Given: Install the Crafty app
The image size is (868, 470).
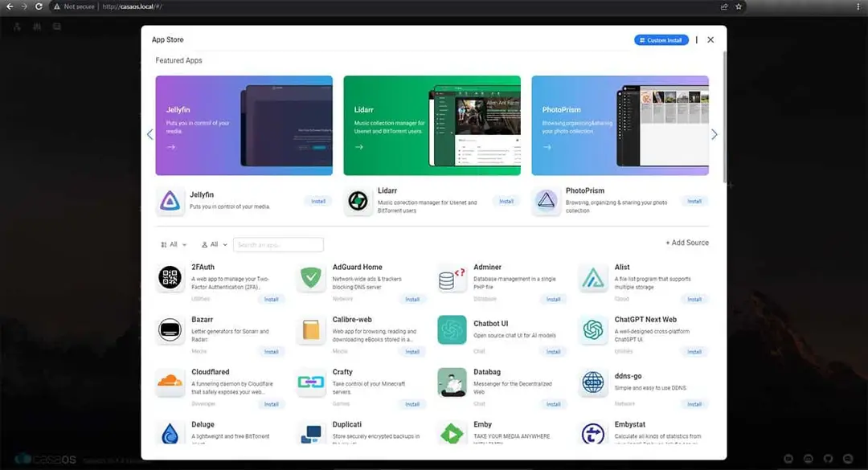Looking at the screenshot, I should pyautogui.click(x=412, y=405).
